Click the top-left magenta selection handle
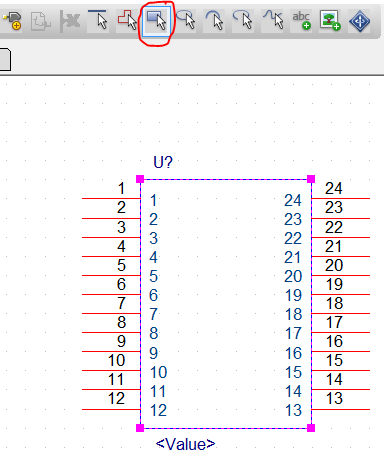Screen dimensions: 384x466 (x=140, y=179)
